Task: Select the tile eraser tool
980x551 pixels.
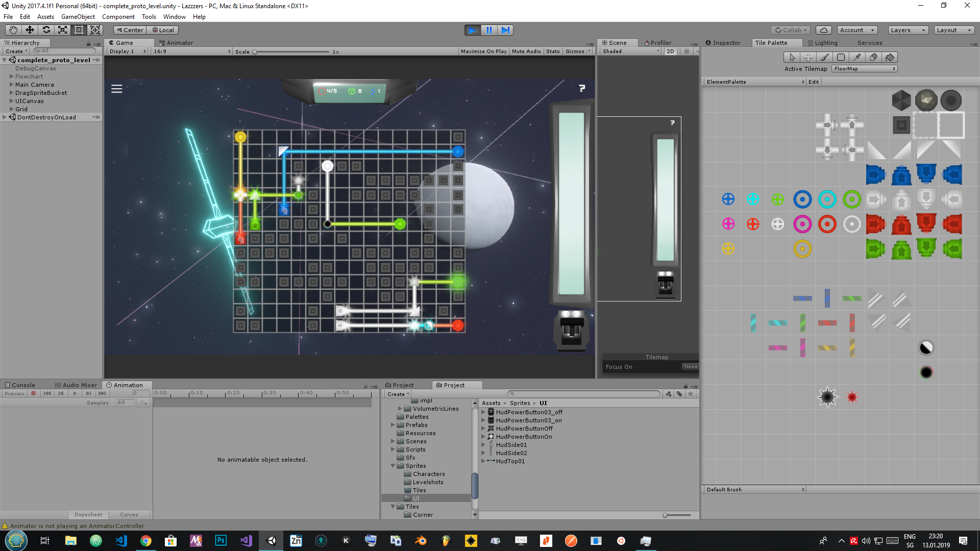Action: [873, 57]
